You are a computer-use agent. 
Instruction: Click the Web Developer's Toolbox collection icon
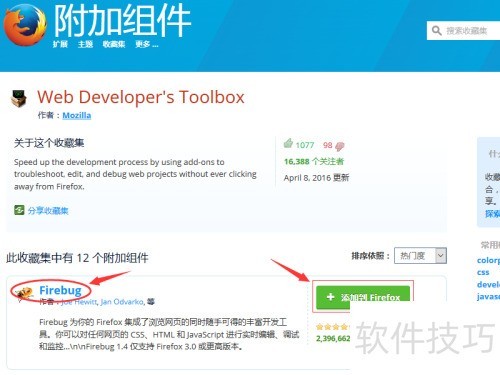coord(19,98)
